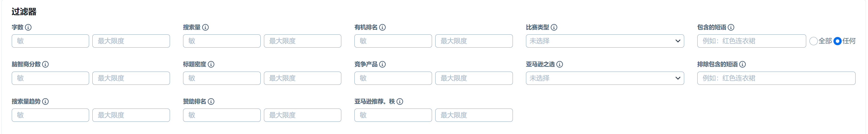This screenshot has height=134, width=868.
Task: Expand the 亚马逊之选 dropdown
Action: pyautogui.click(x=605, y=78)
